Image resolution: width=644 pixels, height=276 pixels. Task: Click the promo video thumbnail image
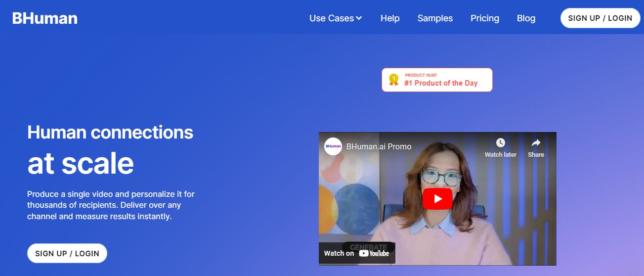point(437,199)
